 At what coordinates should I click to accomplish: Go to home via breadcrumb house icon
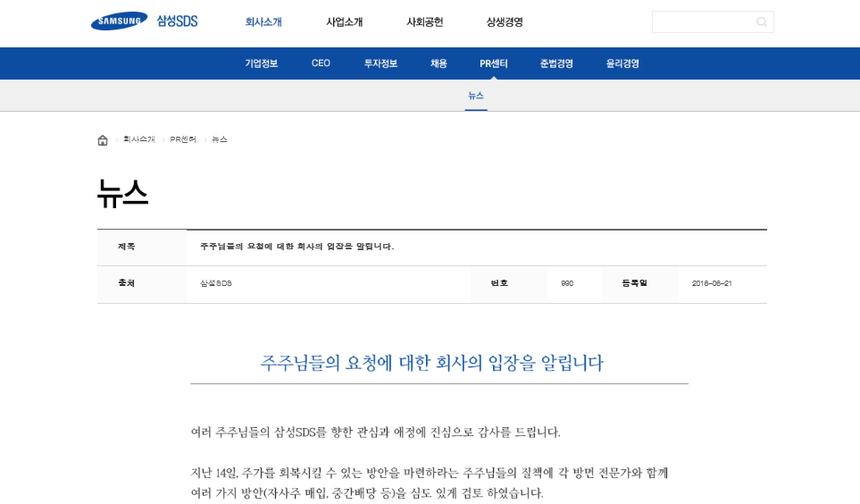(x=102, y=140)
